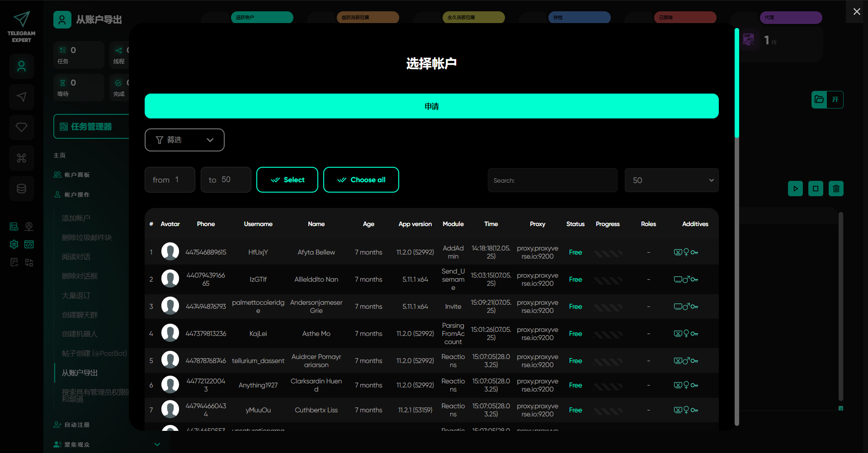Open settings via the gear icon
This screenshot has width=868, height=453.
click(x=14, y=245)
